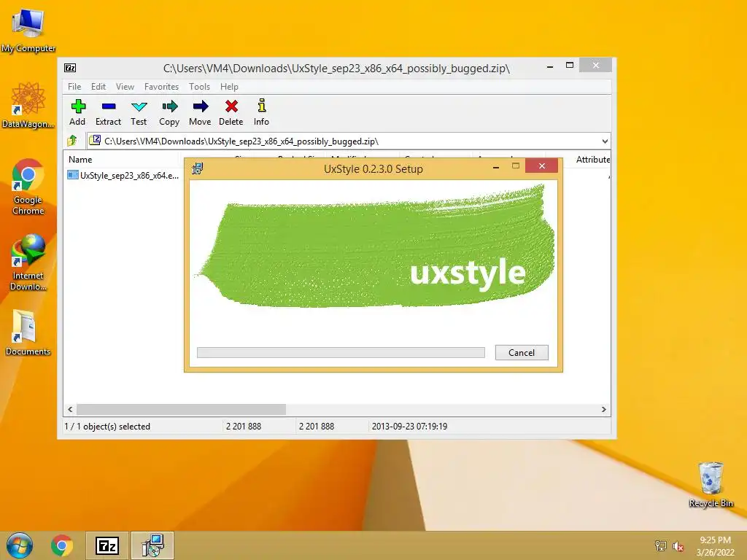Image resolution: width=747 pixels, height=560 pixels.
Task: Close the UxStyle Setup dialog
Action: click(x=542, y=166)
